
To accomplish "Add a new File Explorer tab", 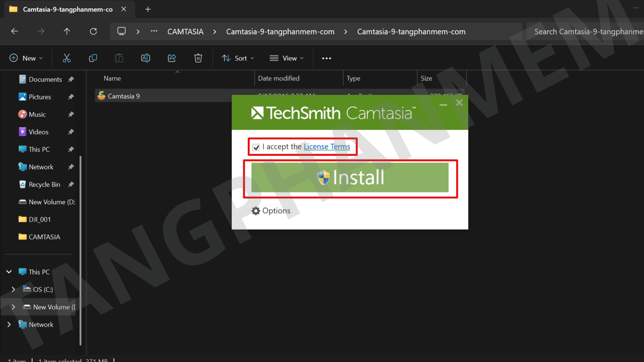I will click(148, 9).
